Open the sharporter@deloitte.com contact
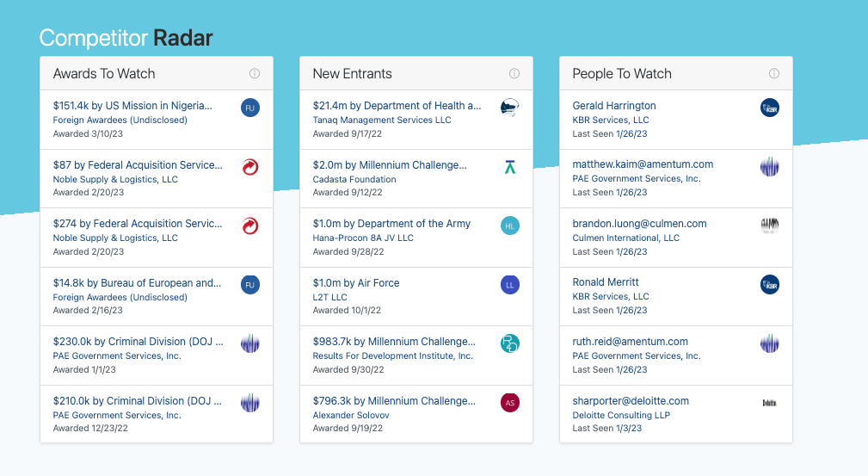Viewport: 868px width, 476px height. click(631, 401)
